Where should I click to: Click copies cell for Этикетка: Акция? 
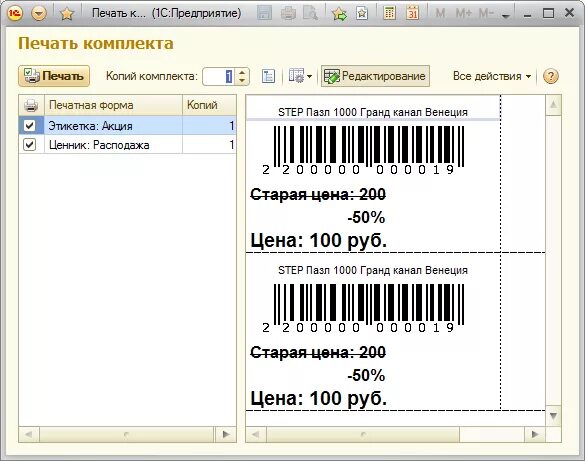(x=209, y=126)
